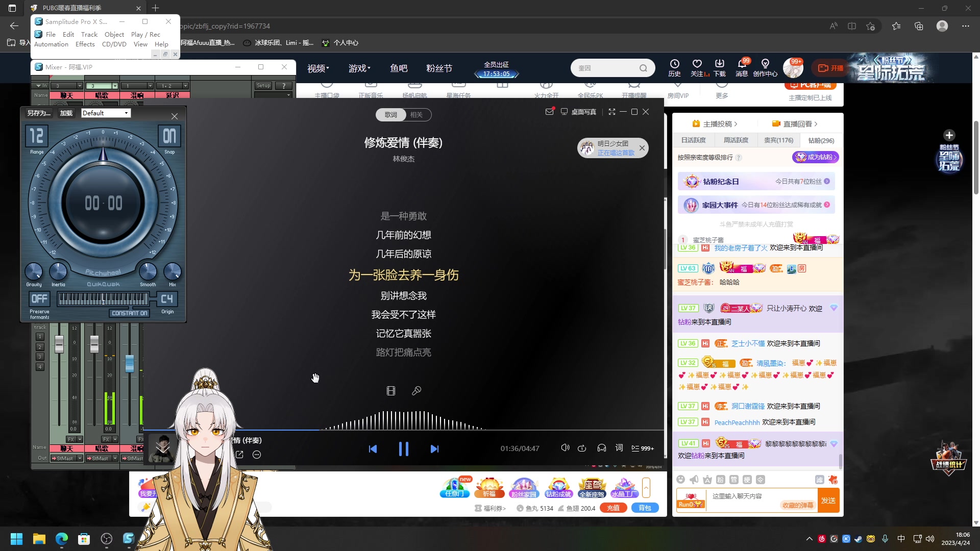This screenshot has width=980, height=551.
Task: Dismiss the 明日少女团 singing notification
Action: 642,148
